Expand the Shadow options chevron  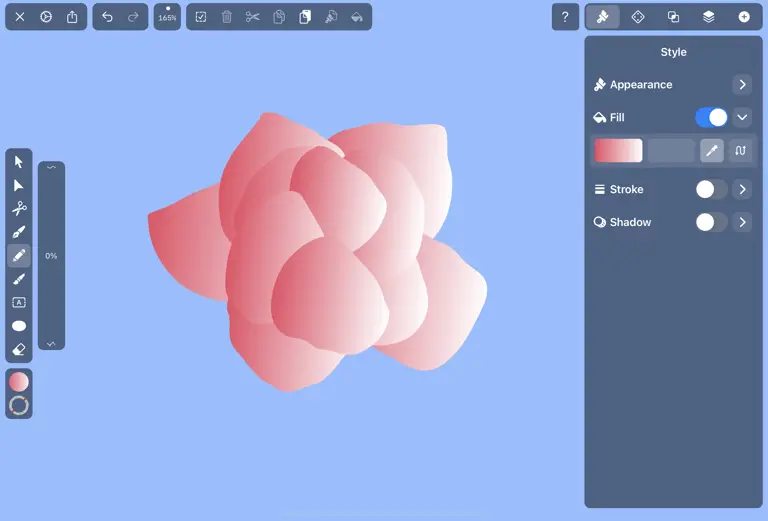[743, 222]
